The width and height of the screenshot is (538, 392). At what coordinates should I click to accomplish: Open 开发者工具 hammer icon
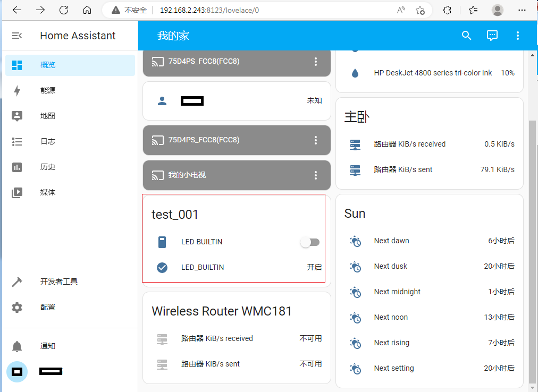17,282
